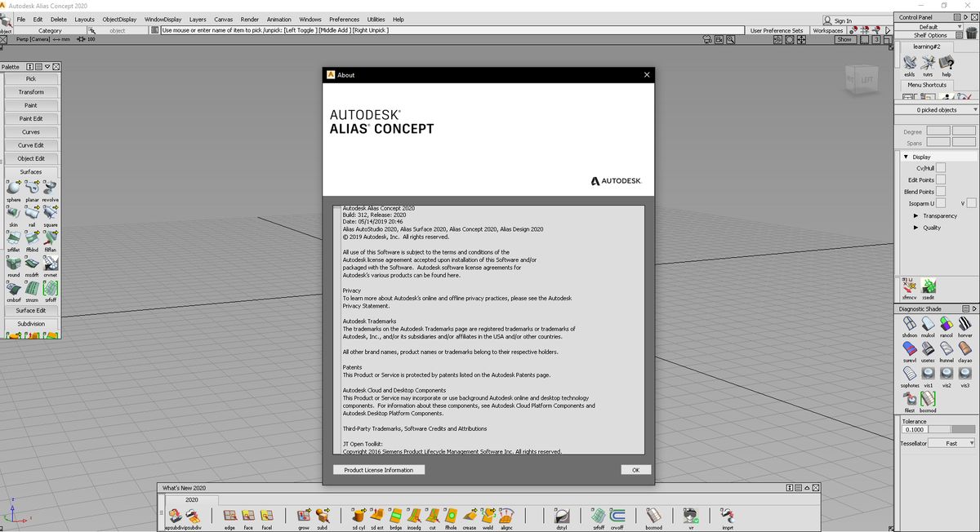
Task: Select the 2020 shelf tab
Action: point(191,499)
